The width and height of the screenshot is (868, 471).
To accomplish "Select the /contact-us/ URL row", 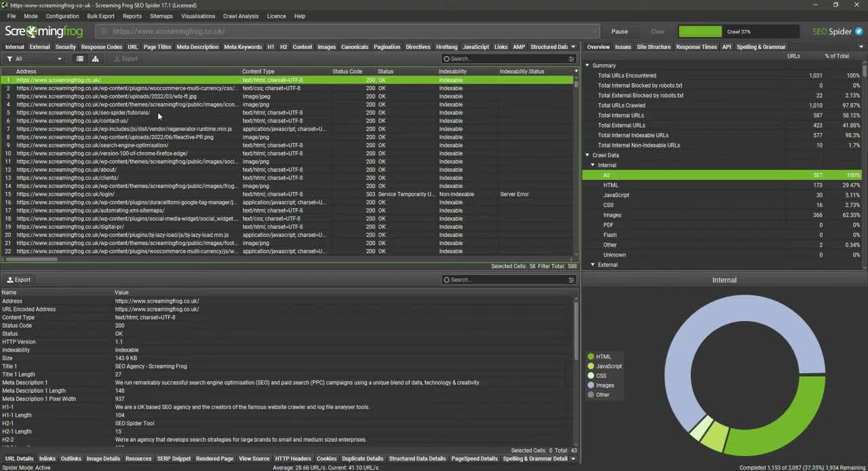I will click(x=288, y=121).
